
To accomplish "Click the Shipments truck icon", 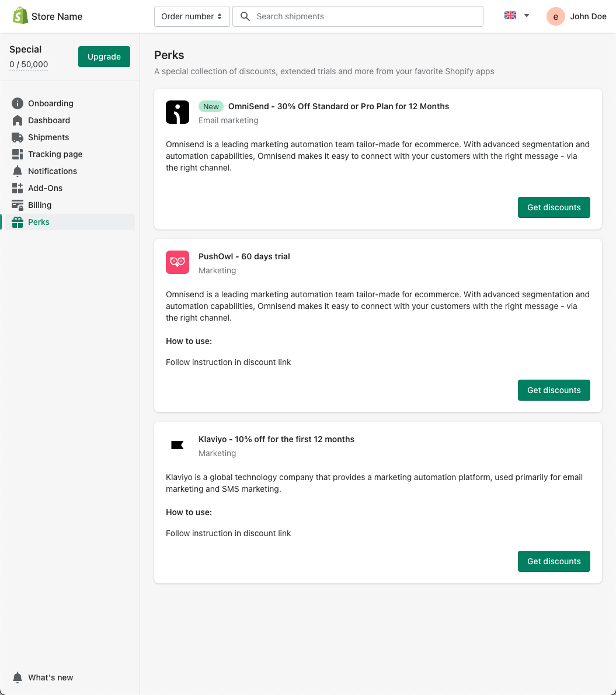I will [x=18, y=137].
